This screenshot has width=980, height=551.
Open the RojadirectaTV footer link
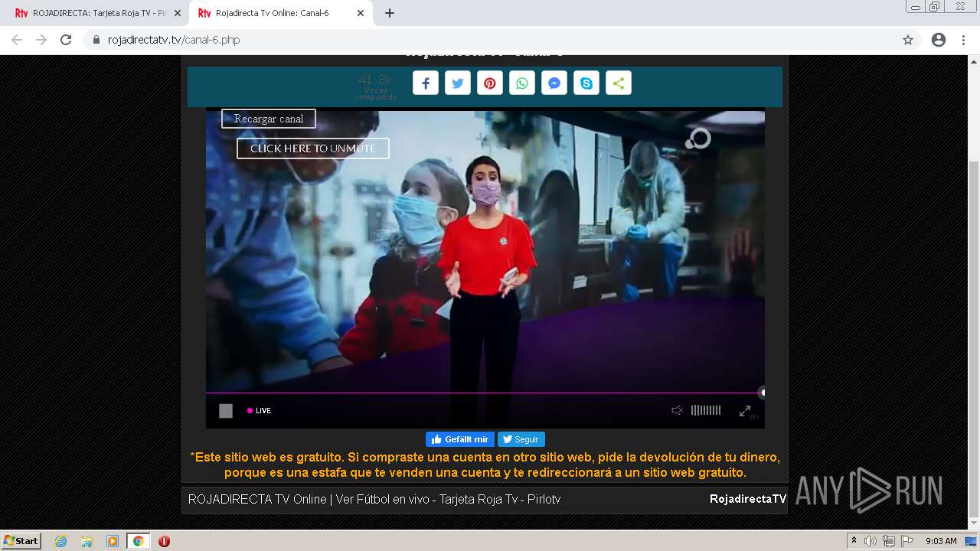(x=748, y=499)
